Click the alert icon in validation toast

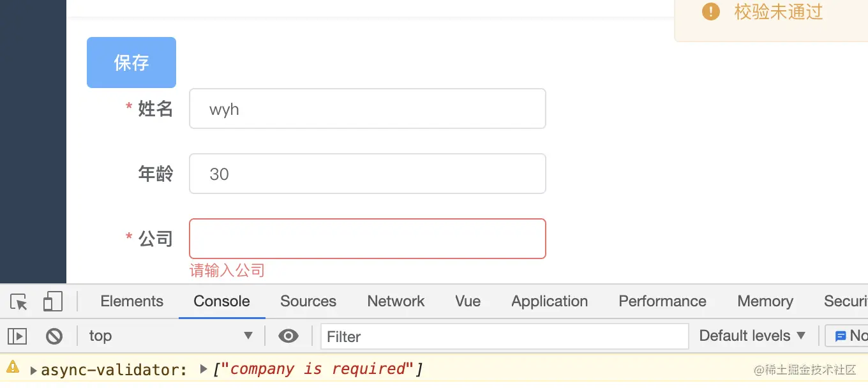coord(711,11)
